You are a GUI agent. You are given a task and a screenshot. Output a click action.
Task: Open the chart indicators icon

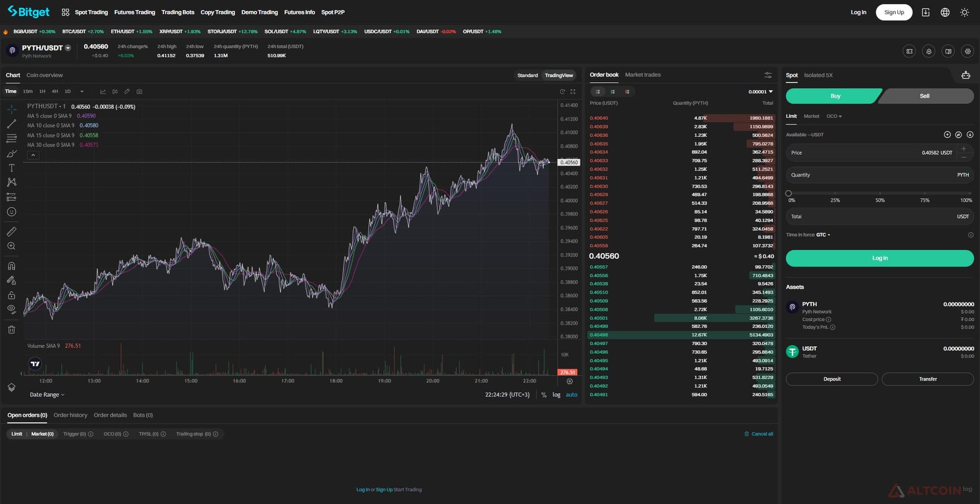click(x=103, y=92)
